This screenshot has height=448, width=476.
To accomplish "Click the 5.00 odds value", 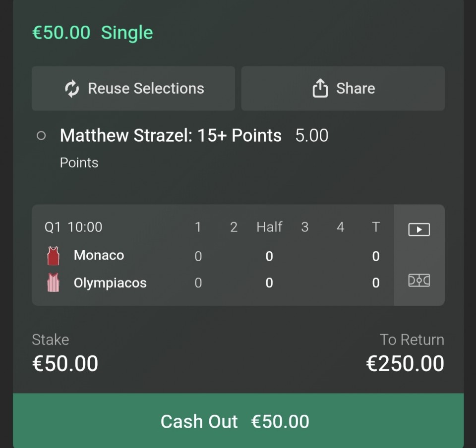I will point(312,136).
